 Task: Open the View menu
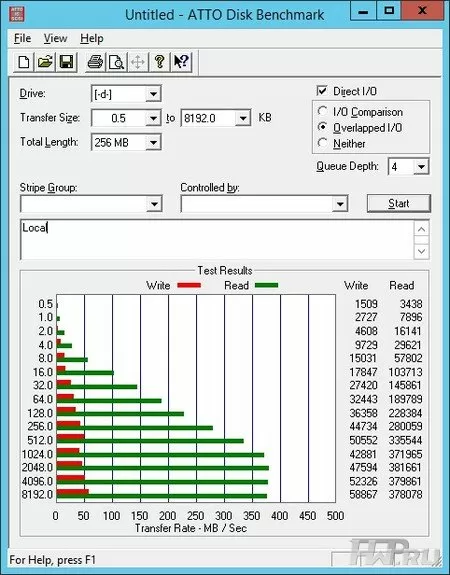[55, 38]
